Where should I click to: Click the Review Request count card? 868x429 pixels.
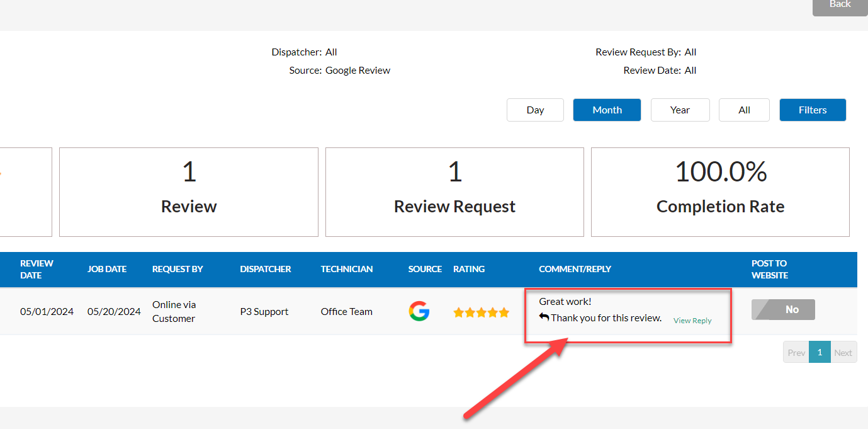pyautogui.click(x=454, y=192)
